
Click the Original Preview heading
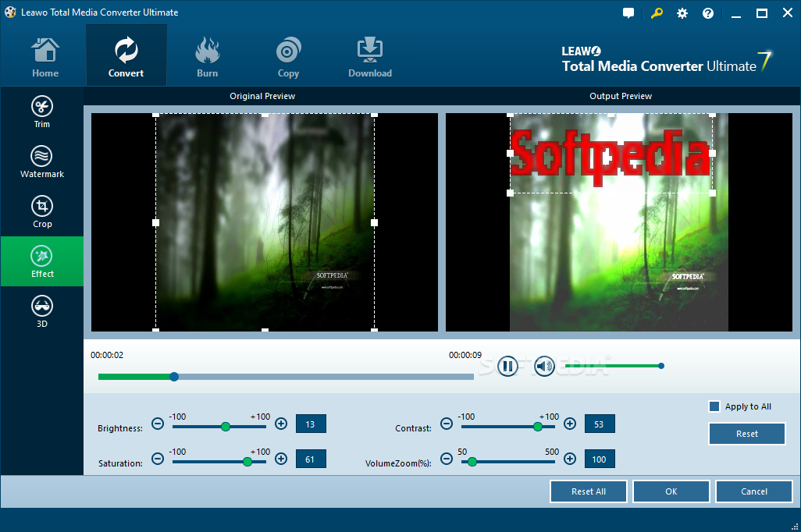click(262, 96)
